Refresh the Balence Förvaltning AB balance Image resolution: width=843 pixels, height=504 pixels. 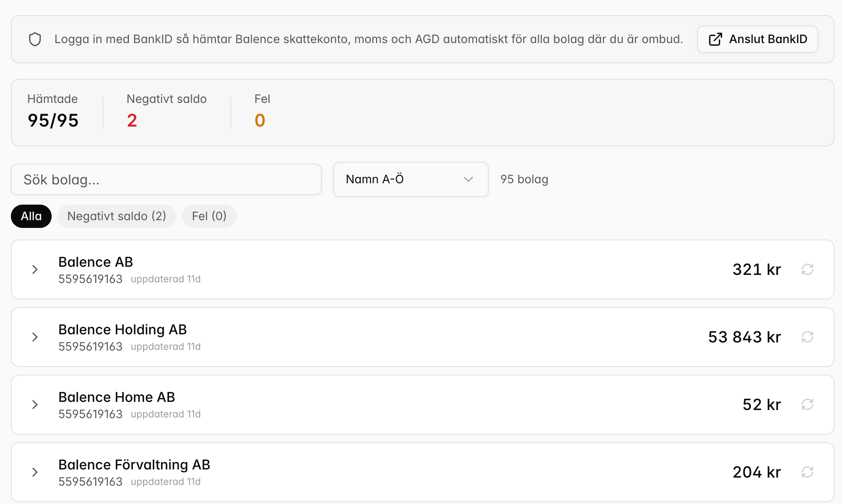(807, 472)
